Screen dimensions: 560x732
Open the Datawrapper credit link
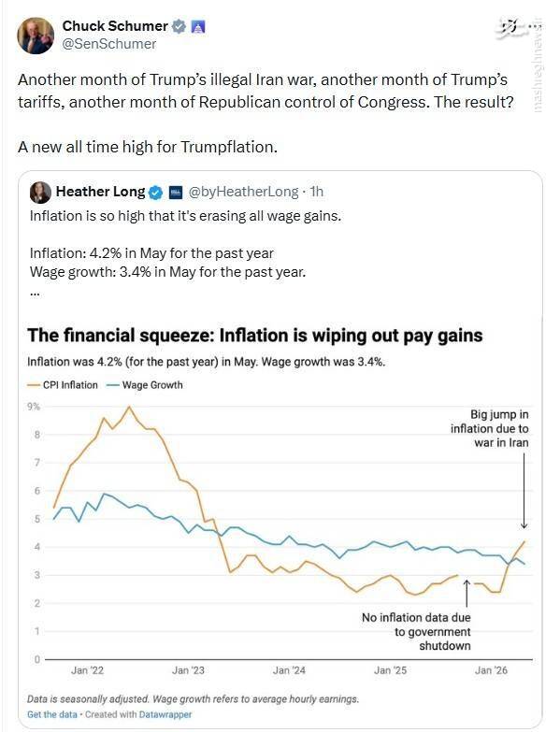tap(165, 714)
